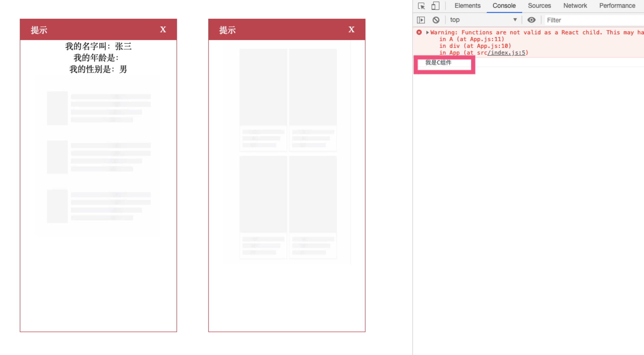
Task: Close the left 提示 dialog with X
Action: tap(163, 29)
